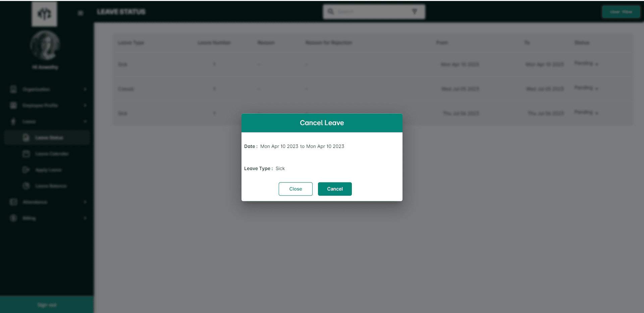
Task: Click the Thu Jul 06 2023 To date
Action: [x=546, y=113]
